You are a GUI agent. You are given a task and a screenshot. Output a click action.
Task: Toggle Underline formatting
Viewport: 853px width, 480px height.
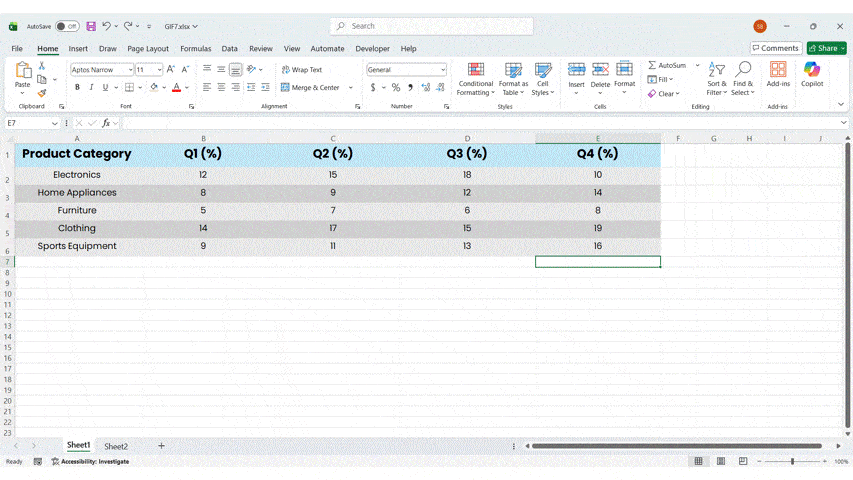point(105,87)
